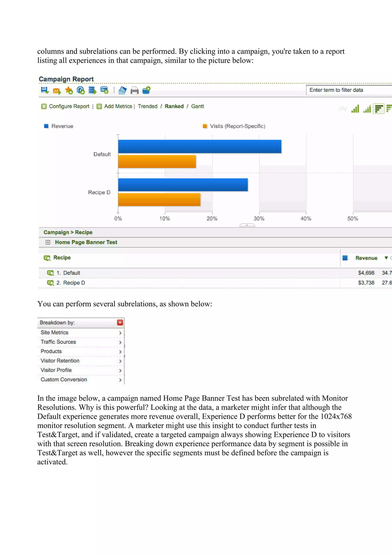
Task: Expand Site Metrics breakdown submenu
Action: coord(120,333)
